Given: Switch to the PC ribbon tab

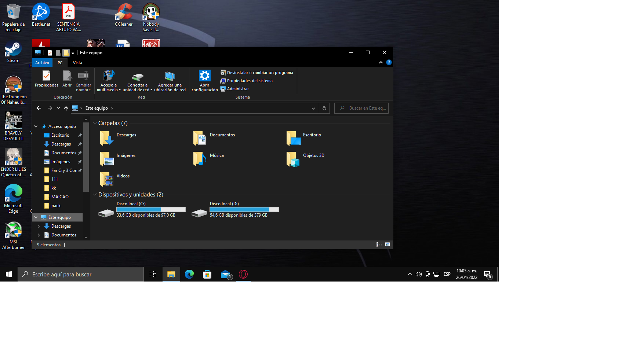Looking at the screenshot, I should coord(60,63).
